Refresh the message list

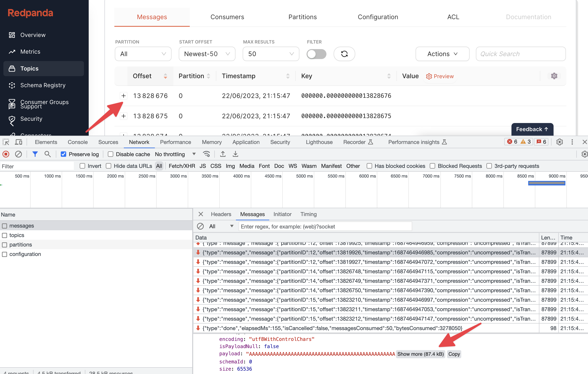point(344,54)
